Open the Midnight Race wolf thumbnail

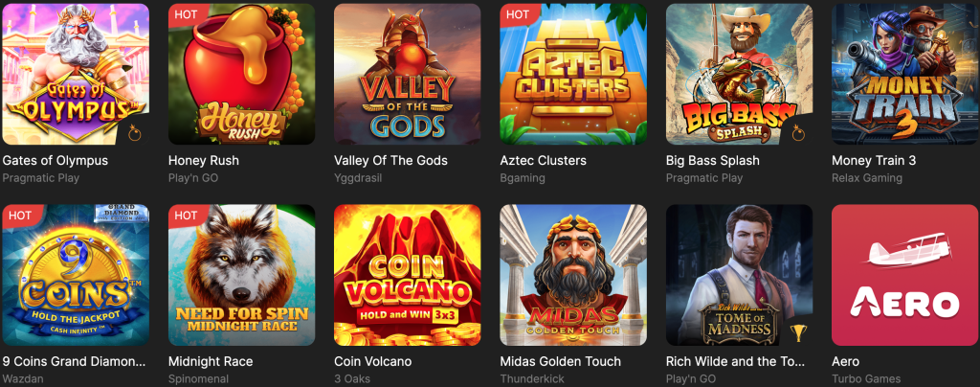click(x=241, y=275)
